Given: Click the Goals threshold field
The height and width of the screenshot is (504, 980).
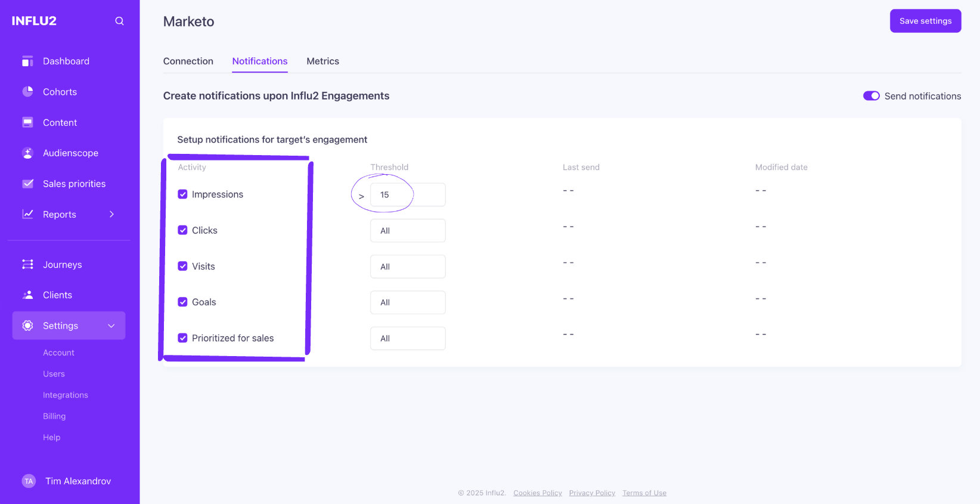Looking at the screenshot, I should pyautogui.click(x=408, y=302).
